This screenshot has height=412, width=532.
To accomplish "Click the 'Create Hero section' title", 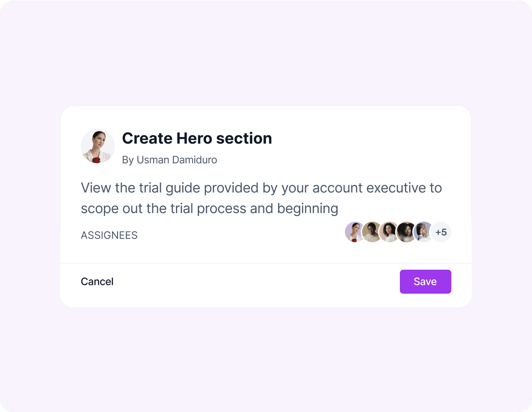I will click(197, 138).
